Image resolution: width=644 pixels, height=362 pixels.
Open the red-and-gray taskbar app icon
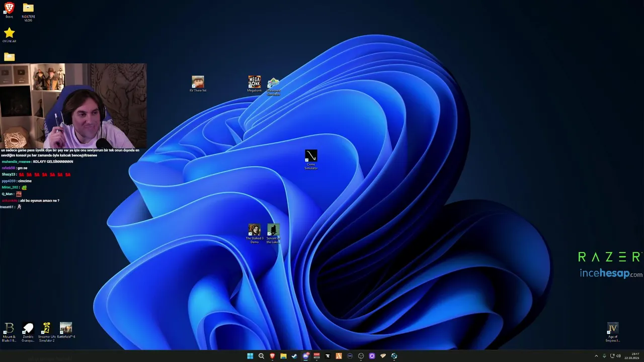point(316,356)
